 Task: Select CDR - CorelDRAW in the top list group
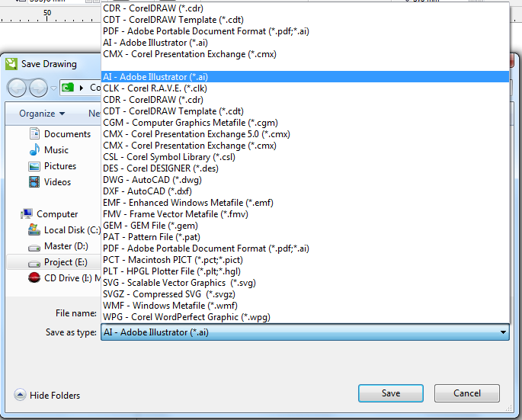306,8
